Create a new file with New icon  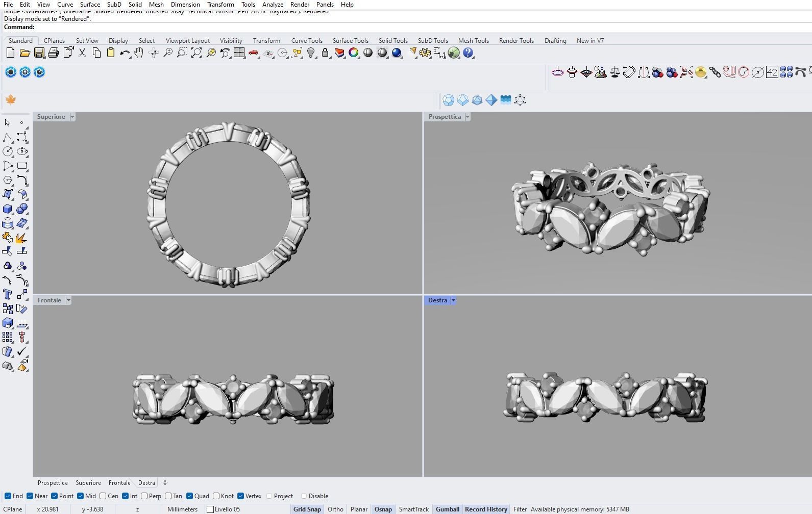coord(10,53)
